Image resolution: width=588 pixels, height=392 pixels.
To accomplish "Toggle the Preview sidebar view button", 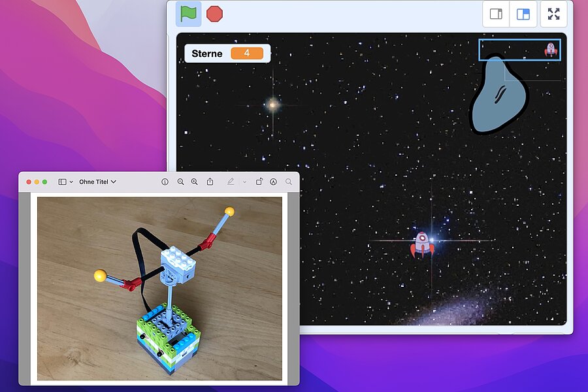I will click(x=62, y=182).
